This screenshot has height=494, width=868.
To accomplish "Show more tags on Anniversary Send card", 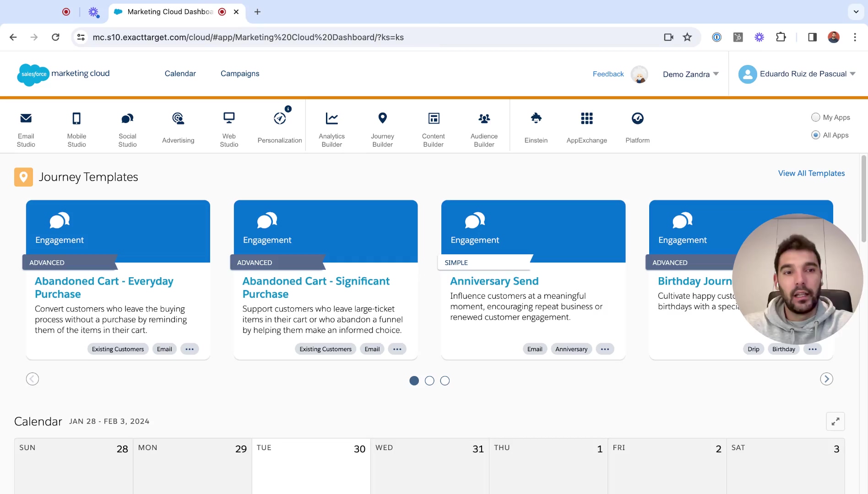I will pos(605,349).
